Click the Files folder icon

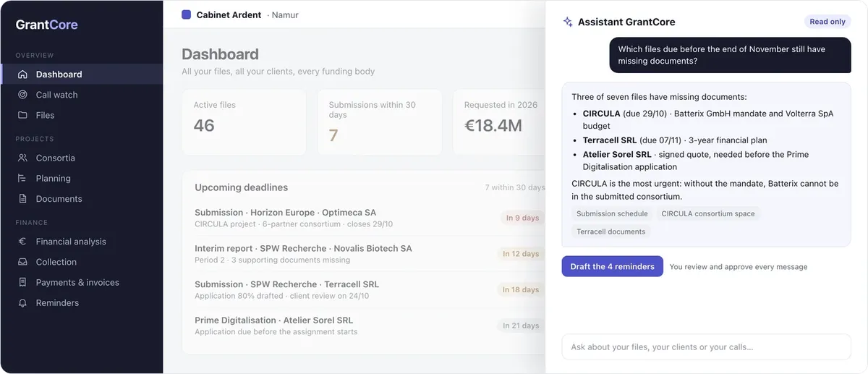coord(22,115)
